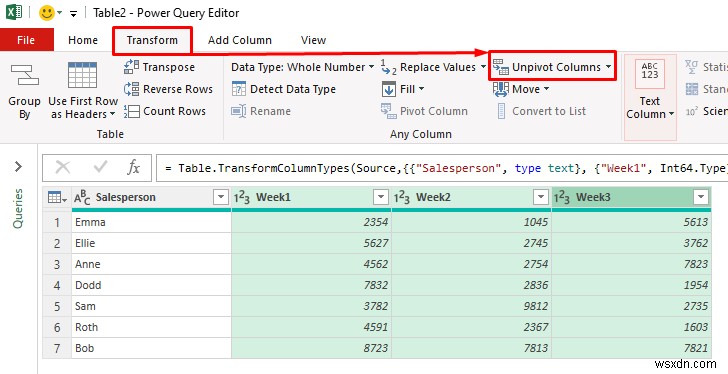Click the Week1 value 2354
The width and height of the screenshot is (728, 374).
(x=311, y=222)
